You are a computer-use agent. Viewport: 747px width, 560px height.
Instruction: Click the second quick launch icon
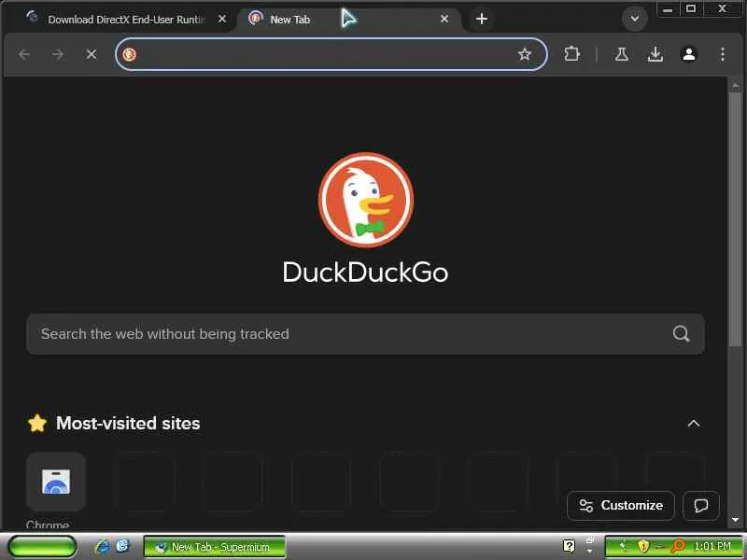click(122, 546)
